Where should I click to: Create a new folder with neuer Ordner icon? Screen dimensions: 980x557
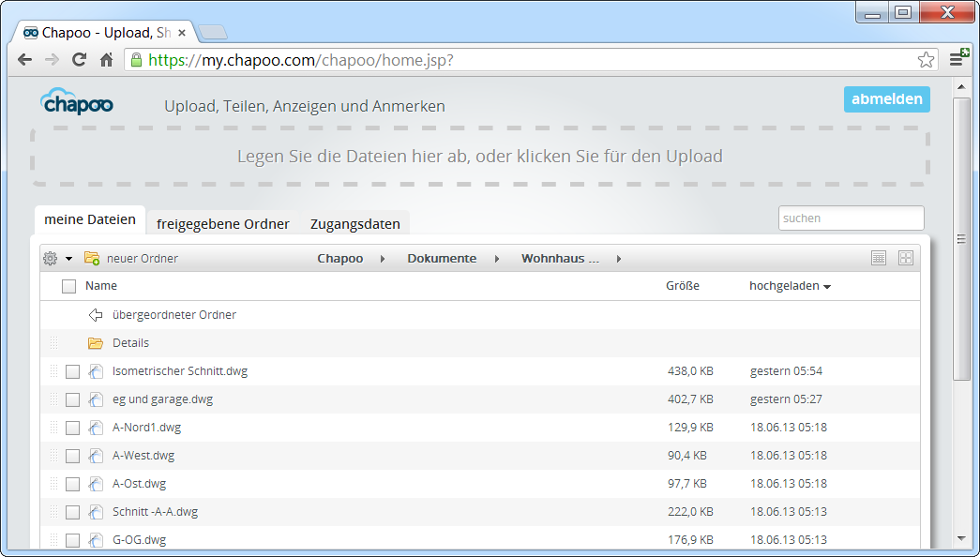click(x=92, y=259)
